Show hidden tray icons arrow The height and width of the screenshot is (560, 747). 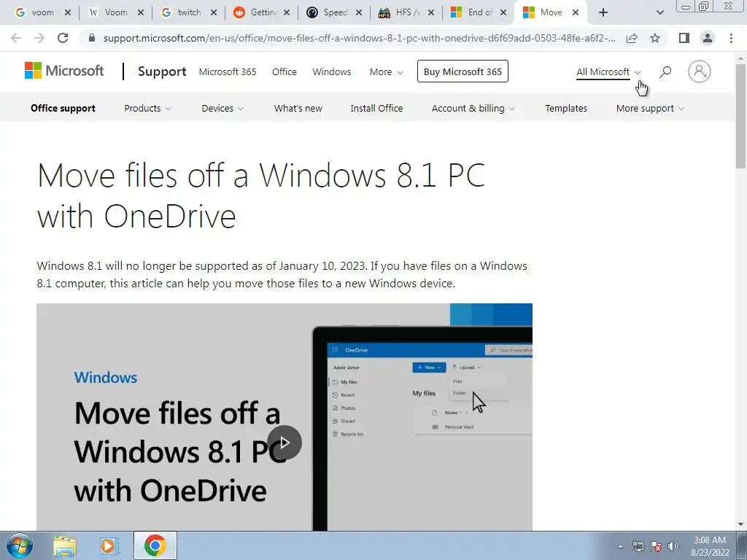pyautogui.click(x=620, y=546)
